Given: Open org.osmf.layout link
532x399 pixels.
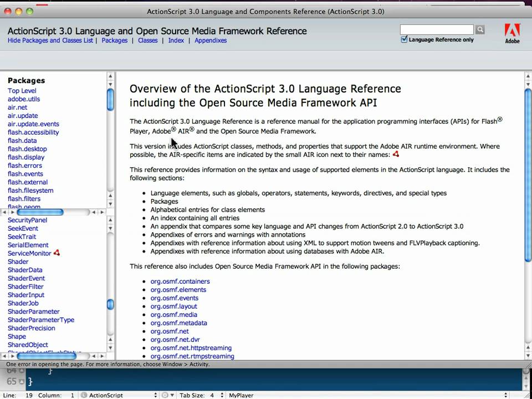Looking at the screenshot, I should (173, 306).
